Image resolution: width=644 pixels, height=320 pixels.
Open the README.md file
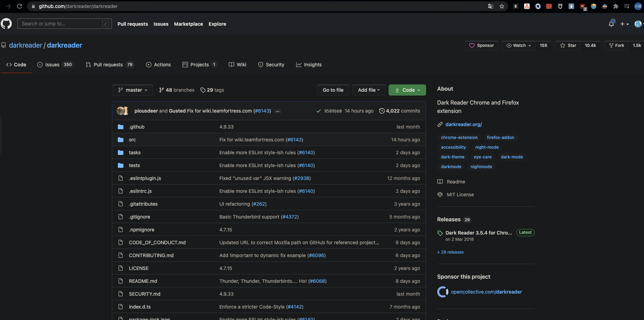click(x=143, y=281)
